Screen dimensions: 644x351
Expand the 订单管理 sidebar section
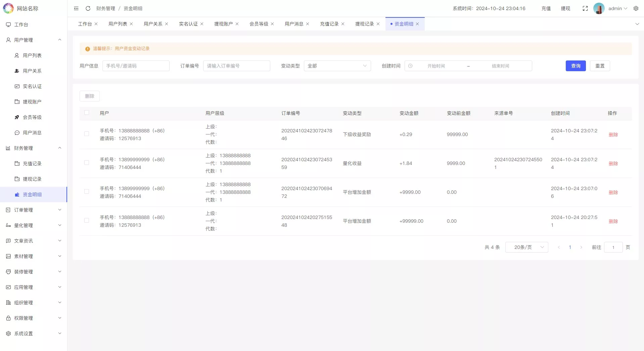[33, 210]
